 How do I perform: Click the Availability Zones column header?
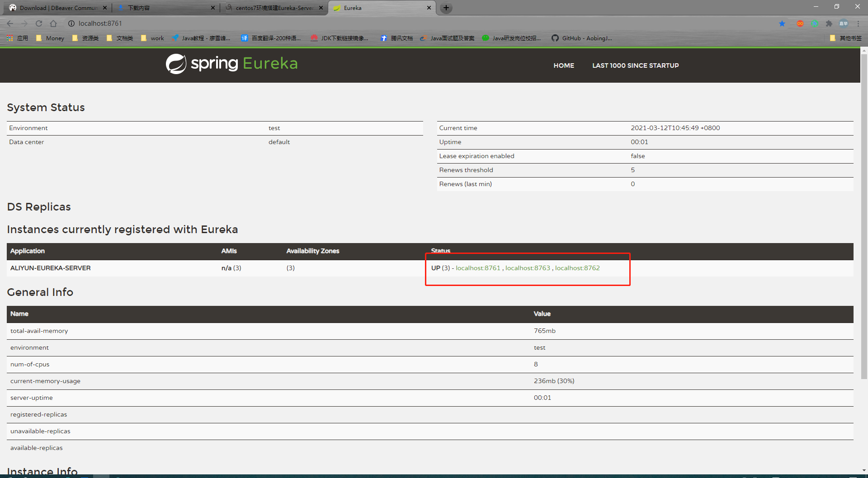pos(313,251)
